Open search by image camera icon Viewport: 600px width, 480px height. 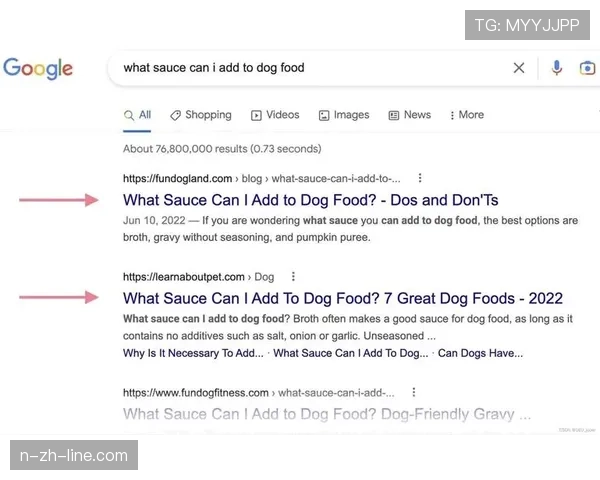(587, 68)
